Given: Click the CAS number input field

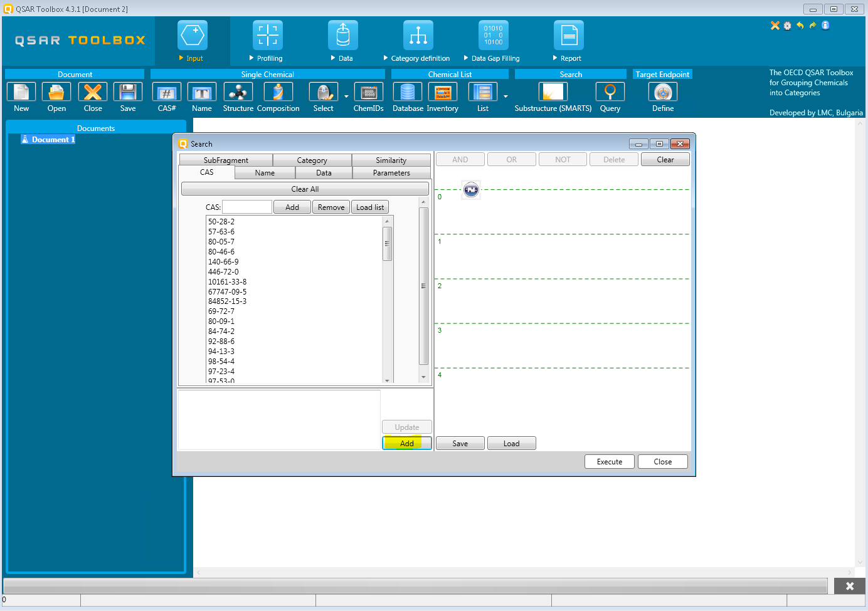Looking at the screenshot, I should pyautogui.click(x=247, y=207).
